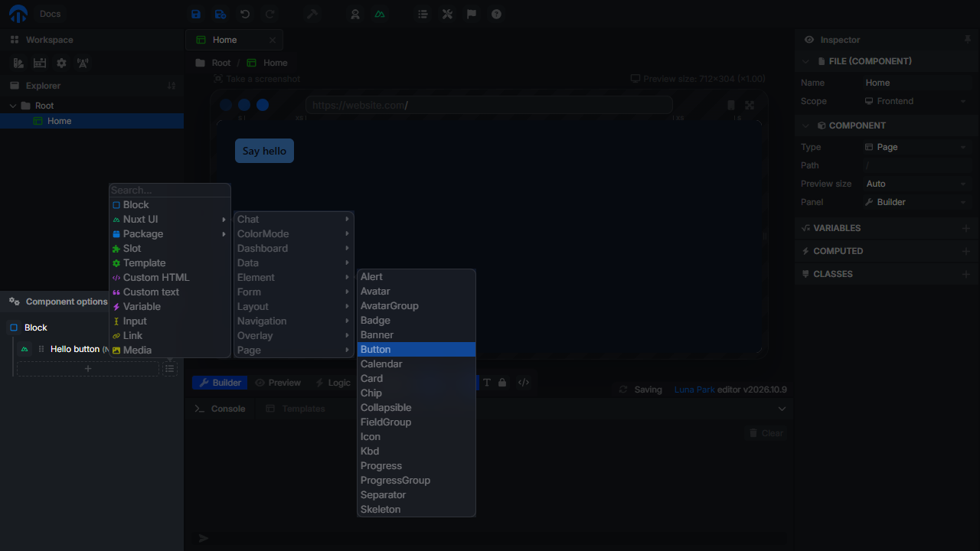Click the drag handle of Hello button
This screenshot has height=551, width=980.
click(41, 349)
